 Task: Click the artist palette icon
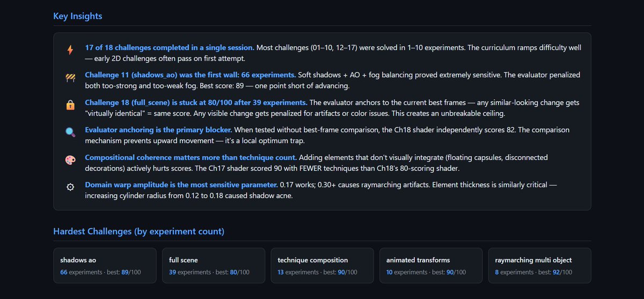point(70,161)
